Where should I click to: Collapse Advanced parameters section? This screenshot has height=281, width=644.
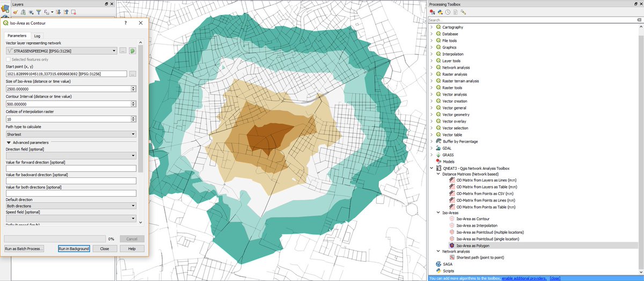(9, 142)
